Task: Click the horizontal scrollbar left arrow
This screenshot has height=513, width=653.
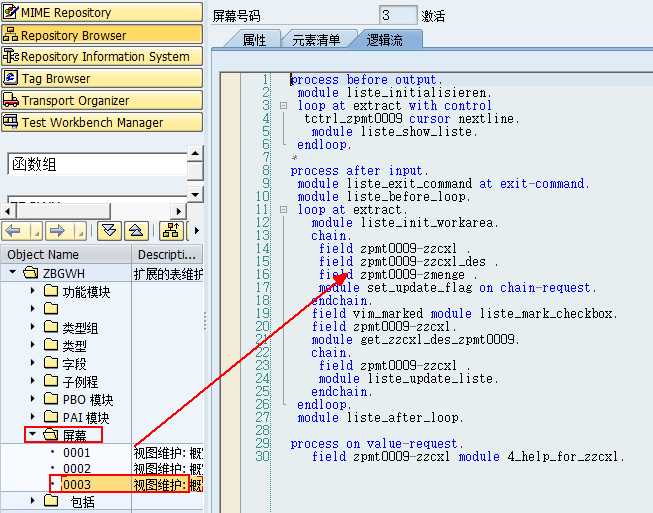Action: coord(7,211)
